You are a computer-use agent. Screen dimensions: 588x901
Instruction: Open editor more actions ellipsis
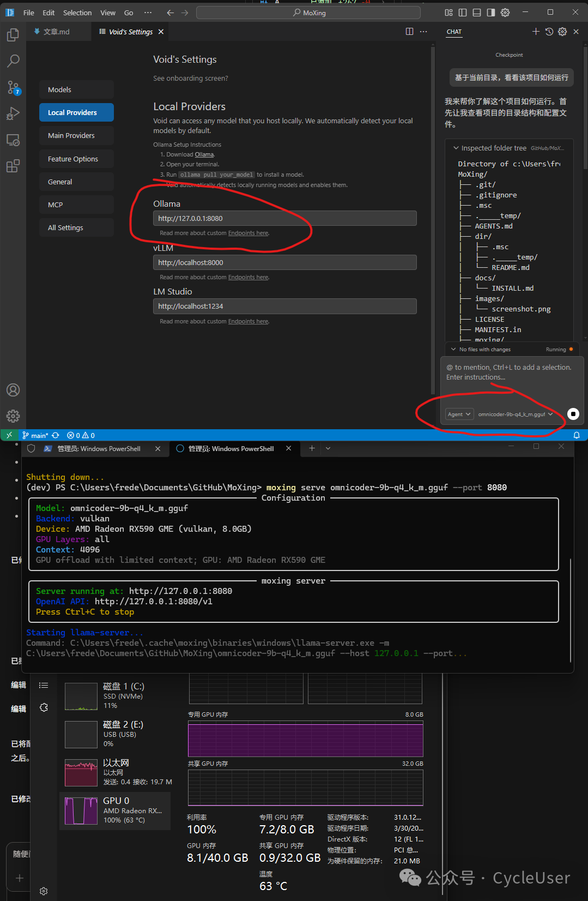point(423,32)
